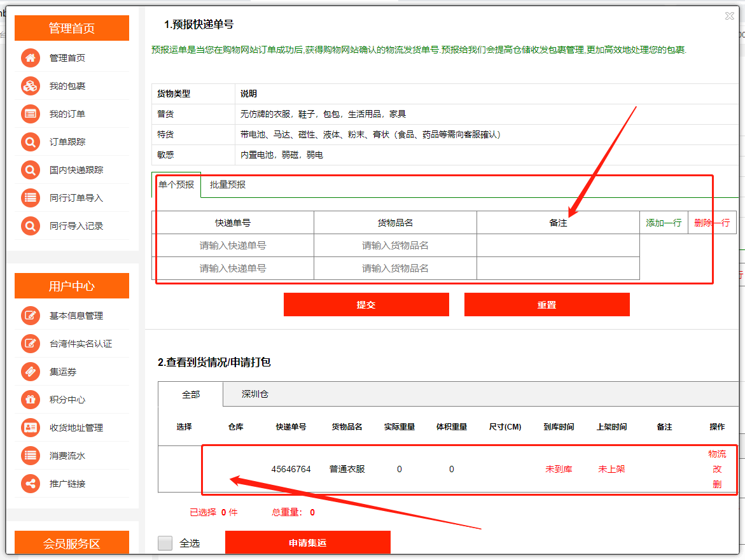Click the 推广链接 share icon
The height and width of the screenshot is (560, 745).
(31, 484)
